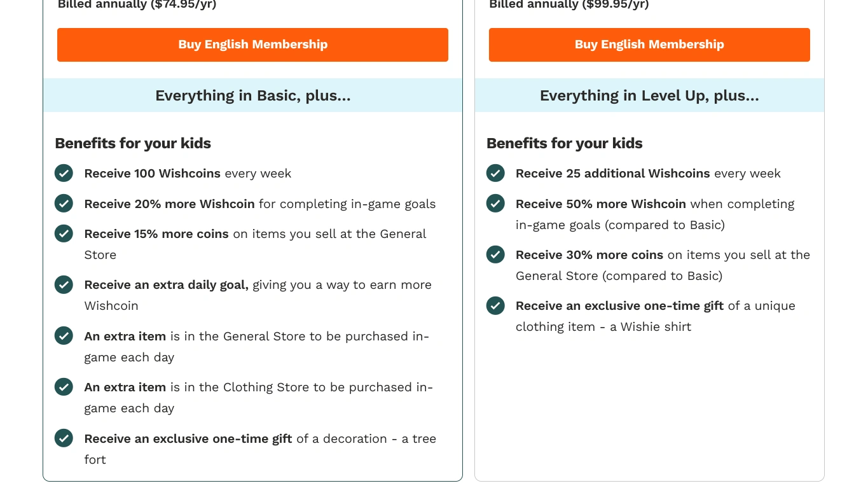This screenshot has width=868, height=488.
Task: Click checkmark beside the tree fort gift
Action: (x=64, y=438)
